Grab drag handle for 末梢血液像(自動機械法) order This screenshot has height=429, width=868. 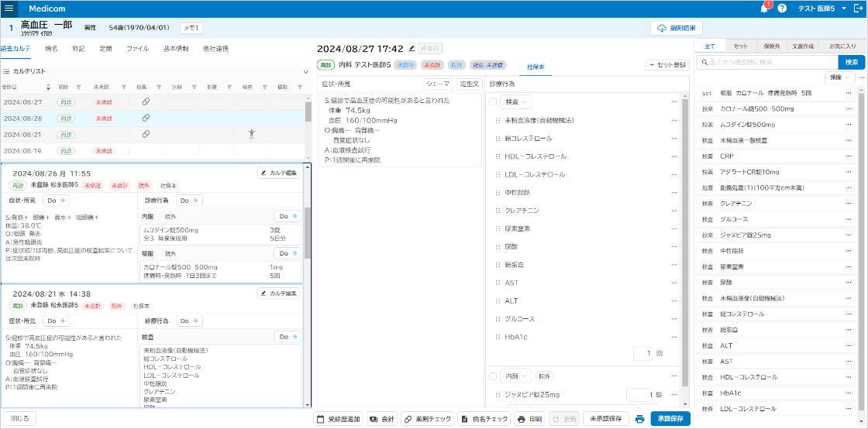coord(498,120)
